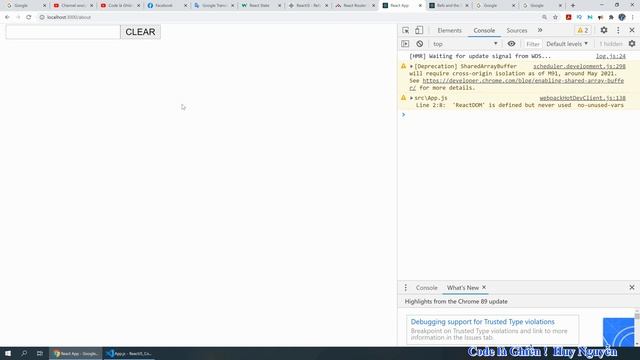
Task: Select the What's New drawer tab
Action: (462, 288)
